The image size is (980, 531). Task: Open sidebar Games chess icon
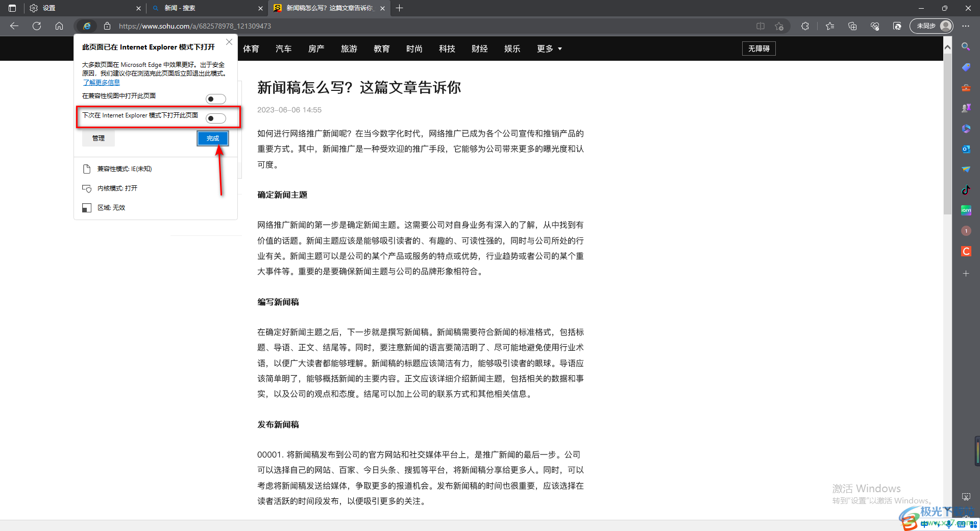pyautogui.click(x=966, y=108)
